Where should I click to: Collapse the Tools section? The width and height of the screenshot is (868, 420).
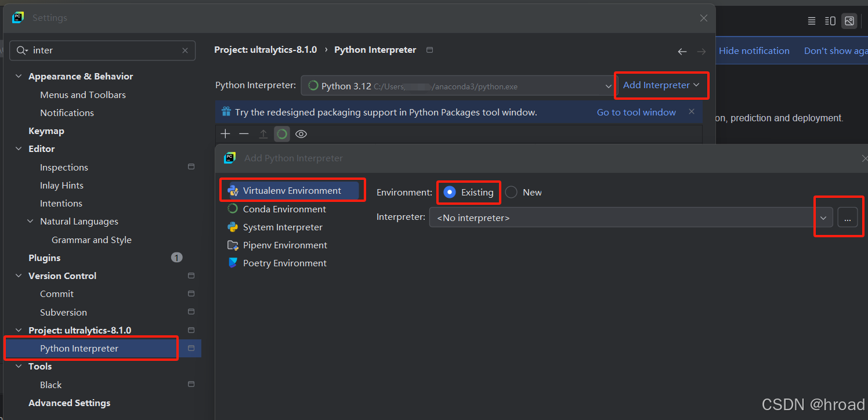[19, 367]
